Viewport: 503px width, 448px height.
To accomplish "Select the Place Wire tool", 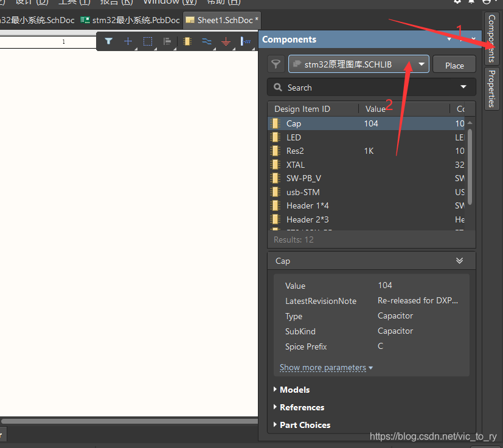I will click(207, 41).
